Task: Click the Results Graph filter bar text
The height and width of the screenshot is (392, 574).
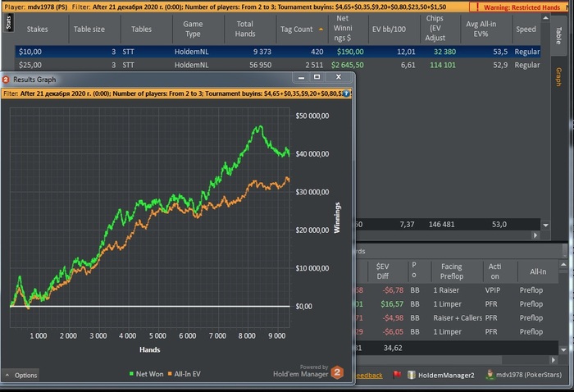Action: click(x=176, y=93)
